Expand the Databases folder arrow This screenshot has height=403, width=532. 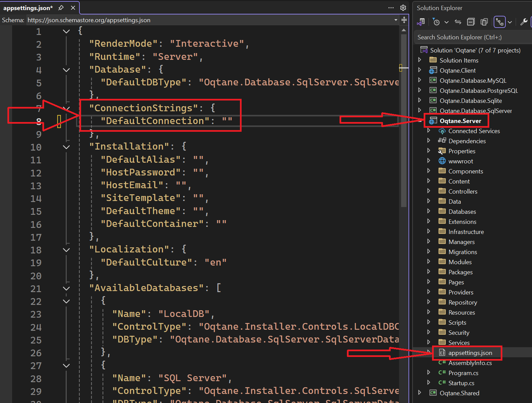(x=428, y=211)
